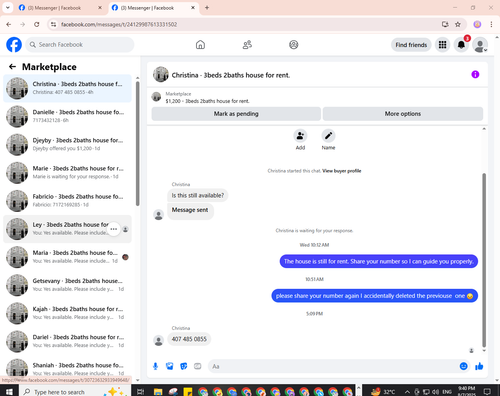Go back from Marketplace chats arrow
500x396 pixels.
point(12,67)
